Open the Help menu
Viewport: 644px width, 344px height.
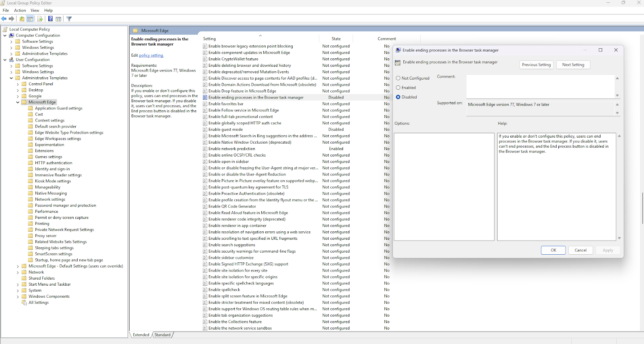[48, 10]
